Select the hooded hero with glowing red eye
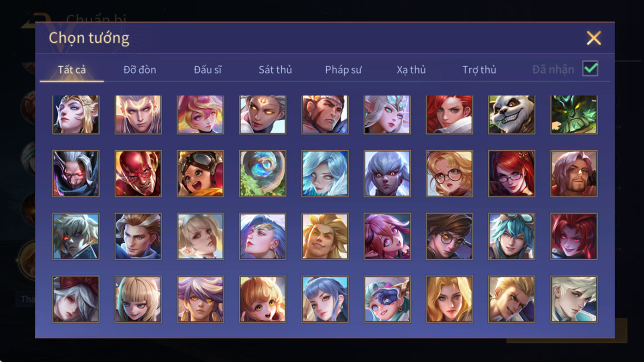 coord(76,174)
